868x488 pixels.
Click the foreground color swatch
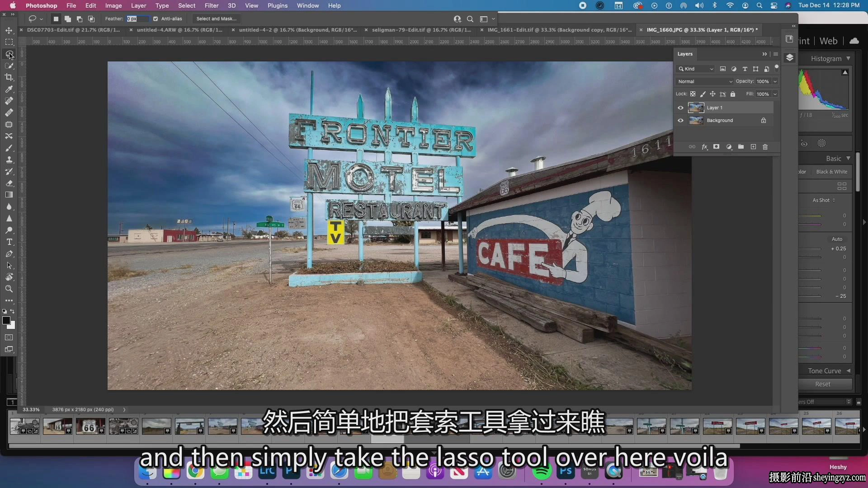pyautogui.click(x=6, y=320)
